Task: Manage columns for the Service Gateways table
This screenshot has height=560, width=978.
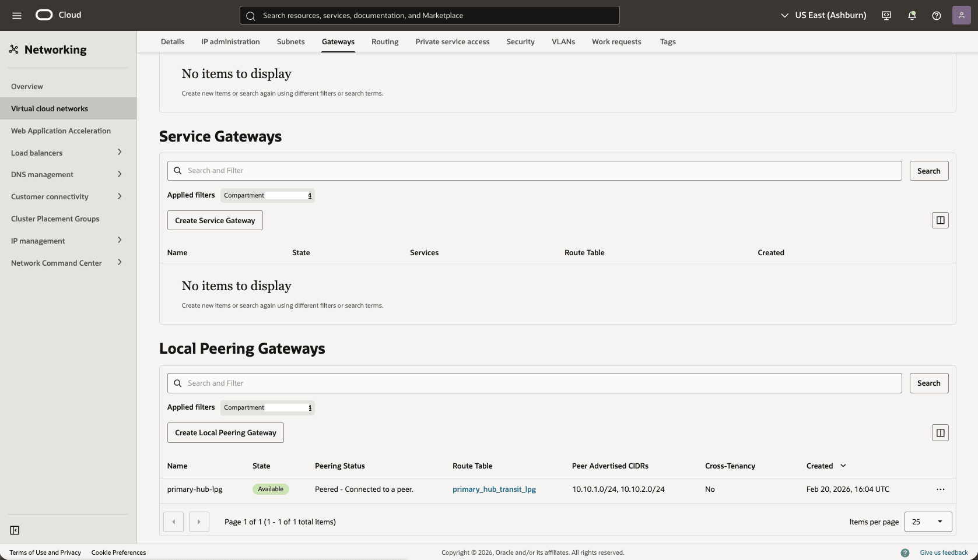Action: point(940,220)
